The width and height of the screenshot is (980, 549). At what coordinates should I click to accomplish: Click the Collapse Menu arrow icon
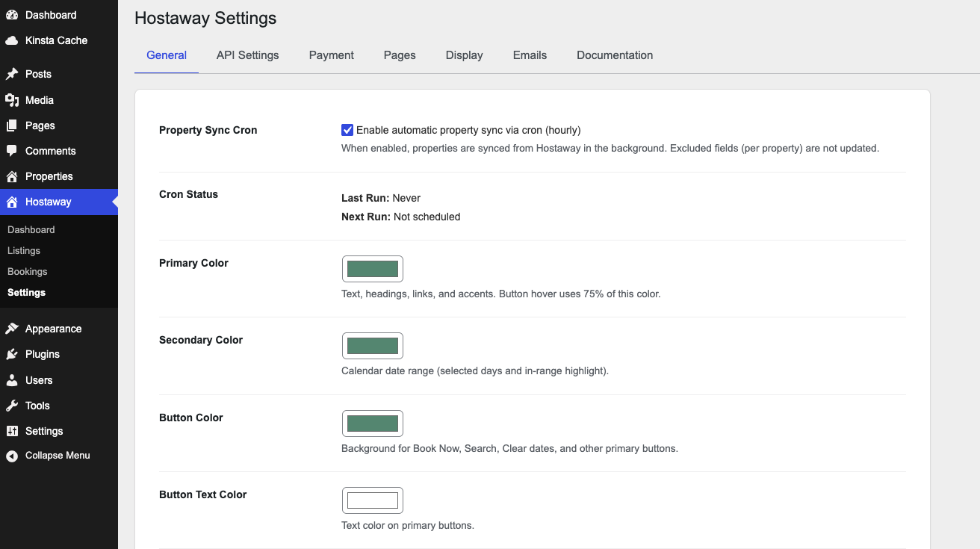12,456
